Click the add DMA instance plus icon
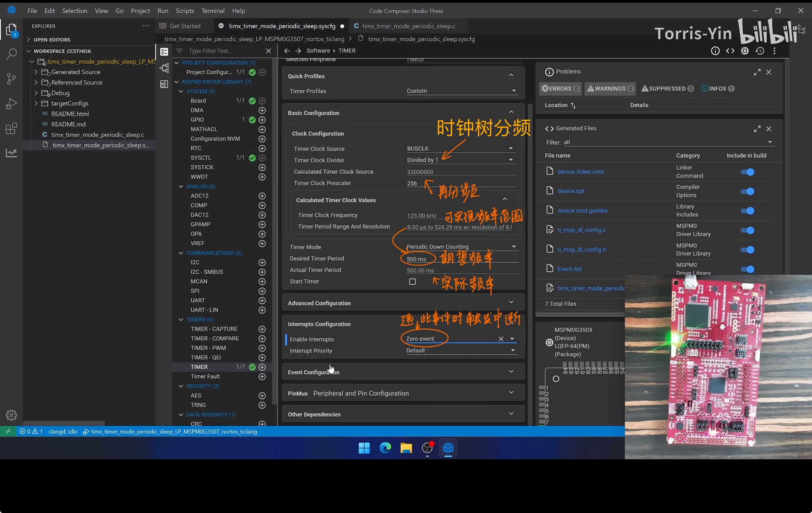 262,110
